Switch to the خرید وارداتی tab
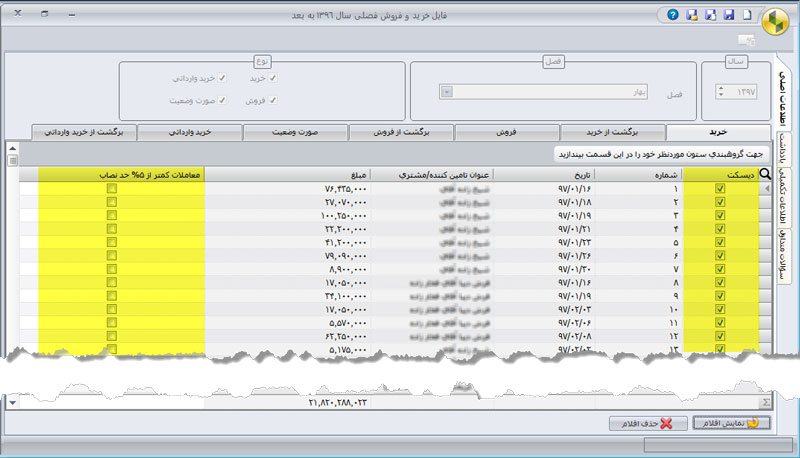 tap(190, 132)
